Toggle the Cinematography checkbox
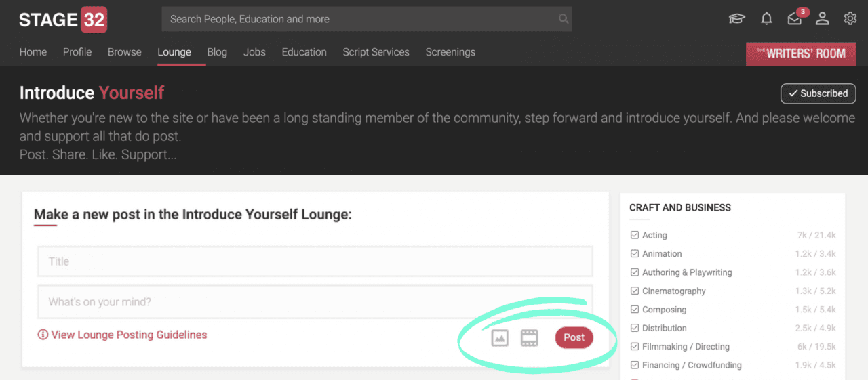 (x=635, y=291)
